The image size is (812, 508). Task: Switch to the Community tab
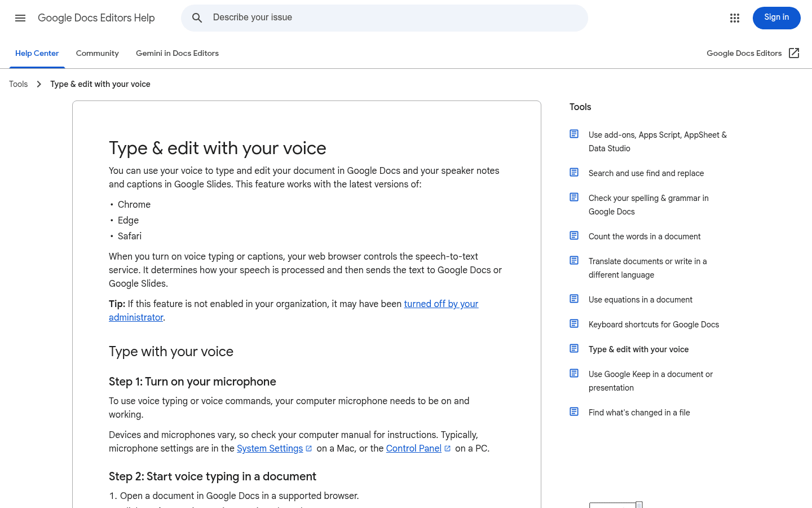tap(98, 54)
